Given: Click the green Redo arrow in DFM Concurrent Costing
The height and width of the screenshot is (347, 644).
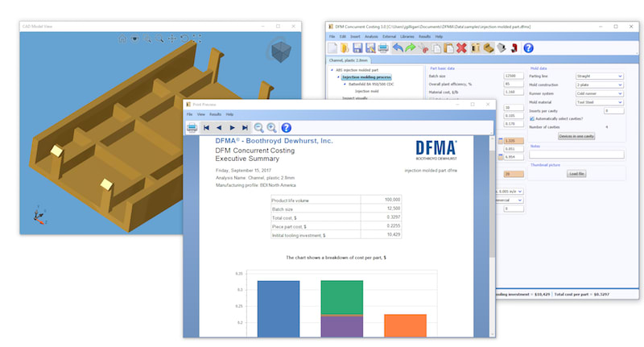Looking at the screenshot, I should point(411,48).
